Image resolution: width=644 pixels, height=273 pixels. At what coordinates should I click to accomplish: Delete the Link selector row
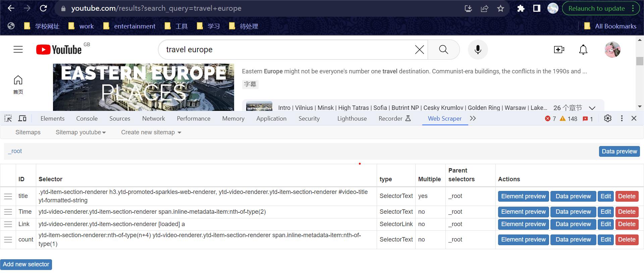pos(627,224)
